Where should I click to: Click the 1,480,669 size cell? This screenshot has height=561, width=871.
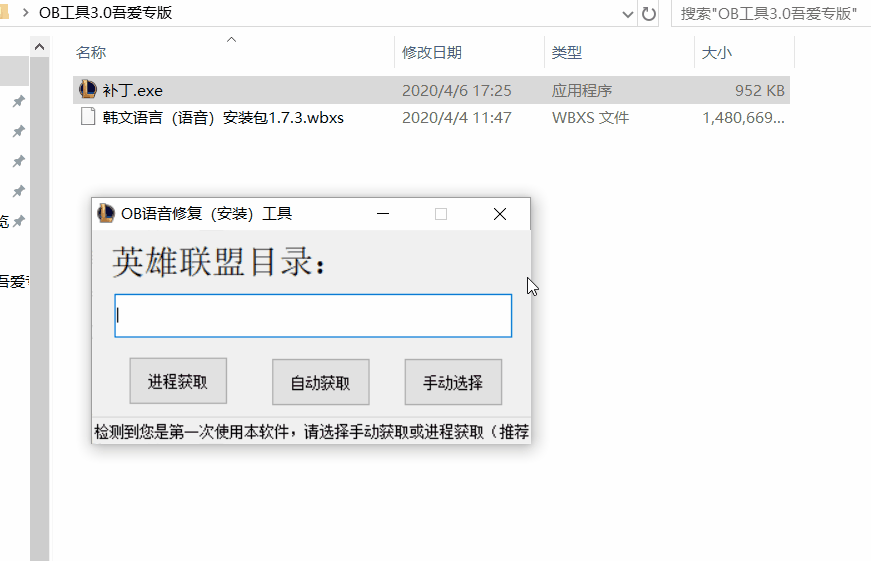click(x=743, y=118)
